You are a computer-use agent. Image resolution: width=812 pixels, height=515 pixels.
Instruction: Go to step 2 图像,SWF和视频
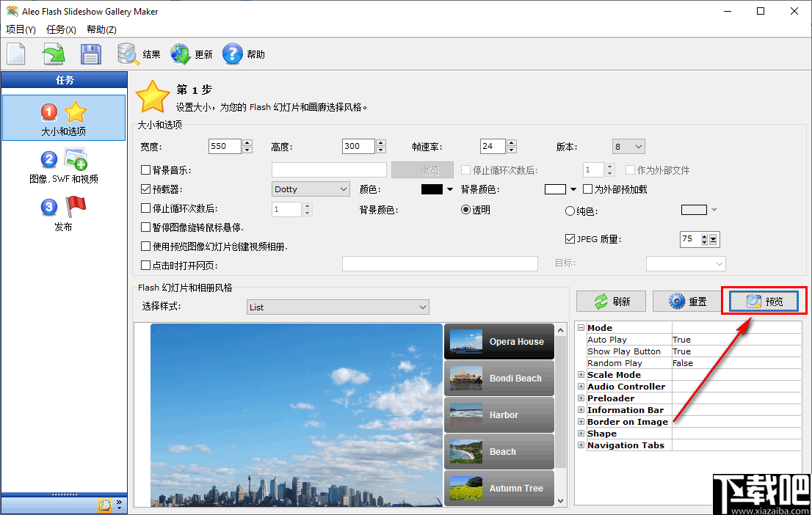pos(64,166)
